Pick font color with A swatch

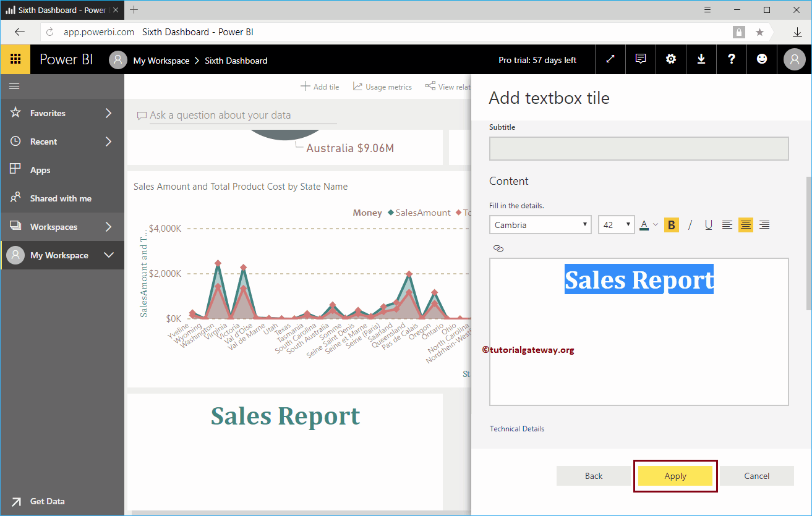click(644, 225)
